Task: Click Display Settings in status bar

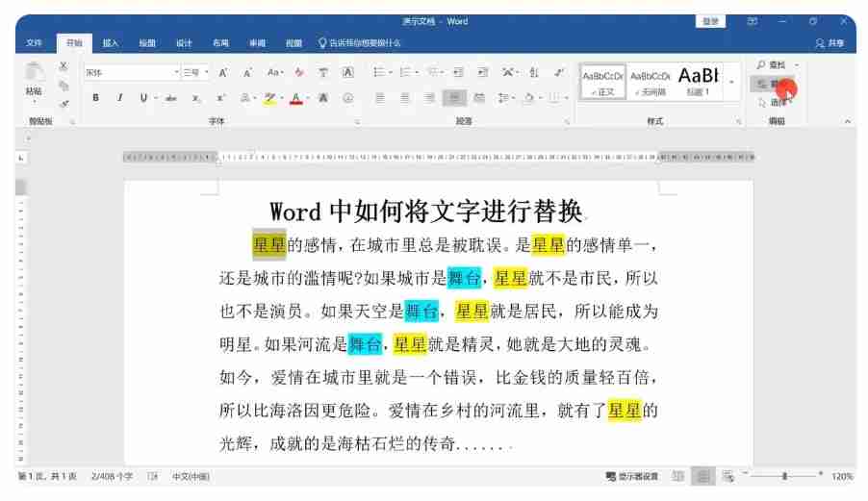Action: point(632,476)
